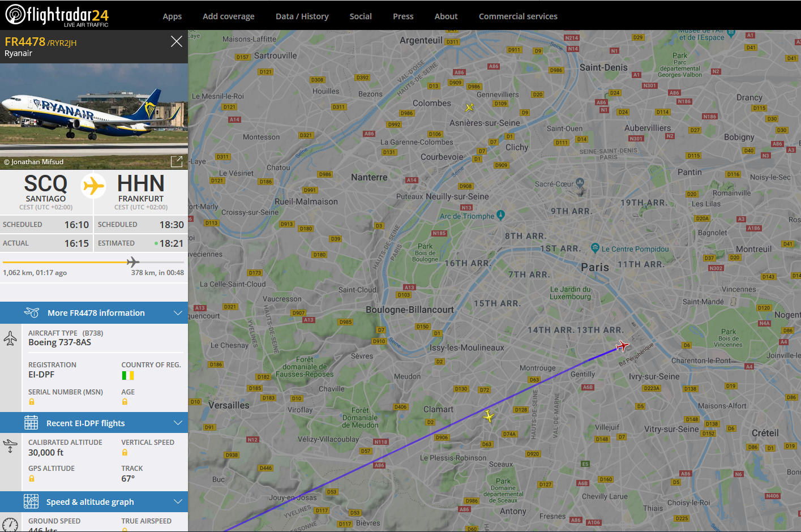Click Add coverage link
The image size is (801, 532).
tap(229, 16)
